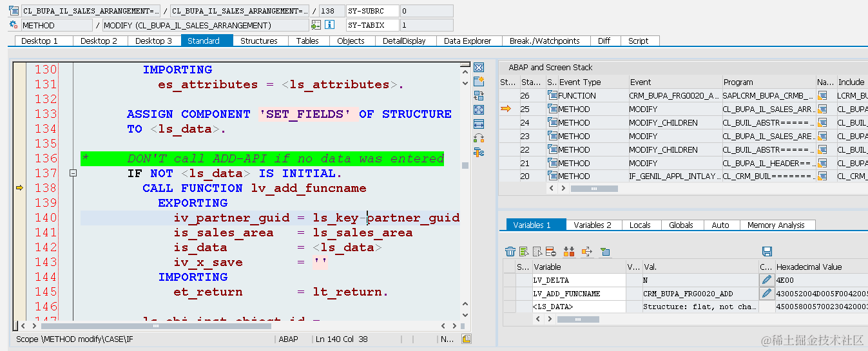Image resolution: width=868 pixels, height=351 pixels.
Task: Click the CRM_BUPA_FRG0020_ADD value cell
Action: (x=699, y=294)
